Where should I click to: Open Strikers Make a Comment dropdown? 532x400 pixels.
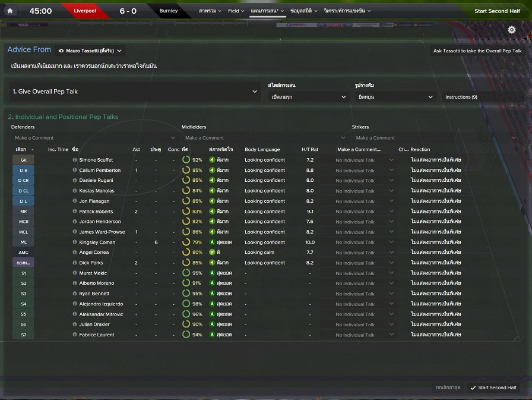point(436,137)
